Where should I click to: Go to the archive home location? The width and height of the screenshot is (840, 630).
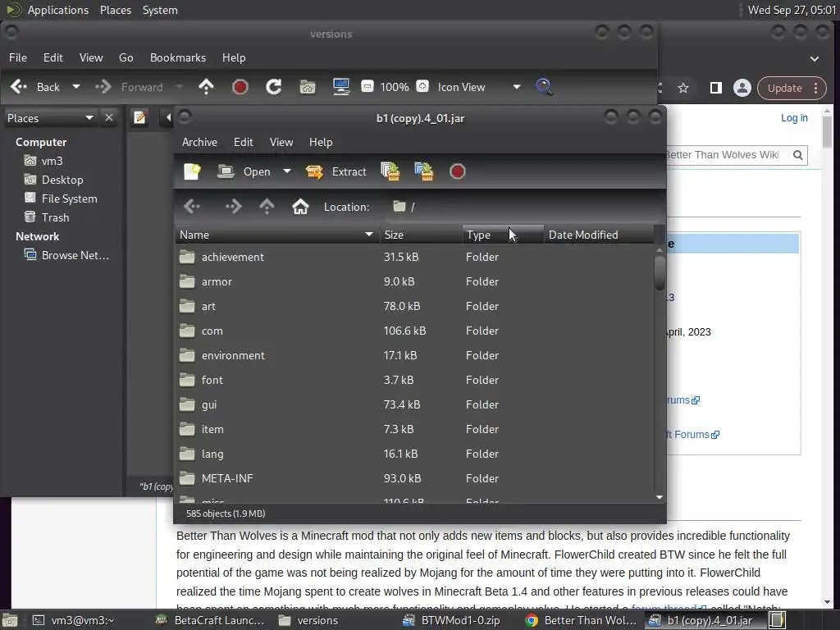tap(300, 207)
